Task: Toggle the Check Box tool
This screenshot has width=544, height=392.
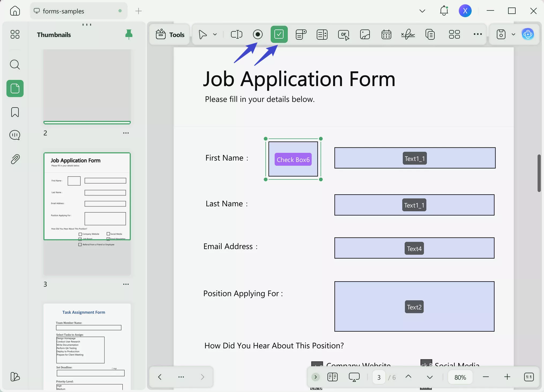Action: tap(279, 34)
